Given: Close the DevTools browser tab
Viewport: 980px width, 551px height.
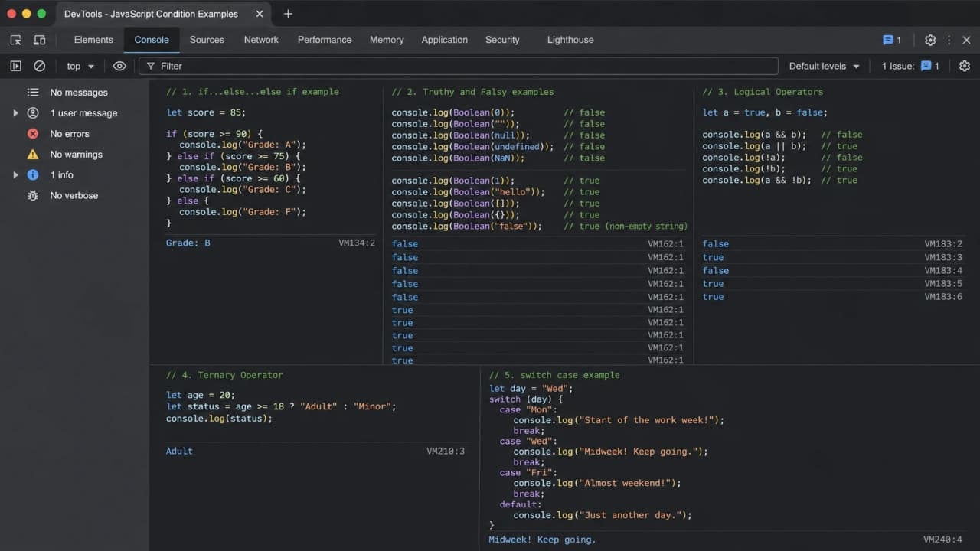Looking at the screenshot, I should (x=259, y=14).
